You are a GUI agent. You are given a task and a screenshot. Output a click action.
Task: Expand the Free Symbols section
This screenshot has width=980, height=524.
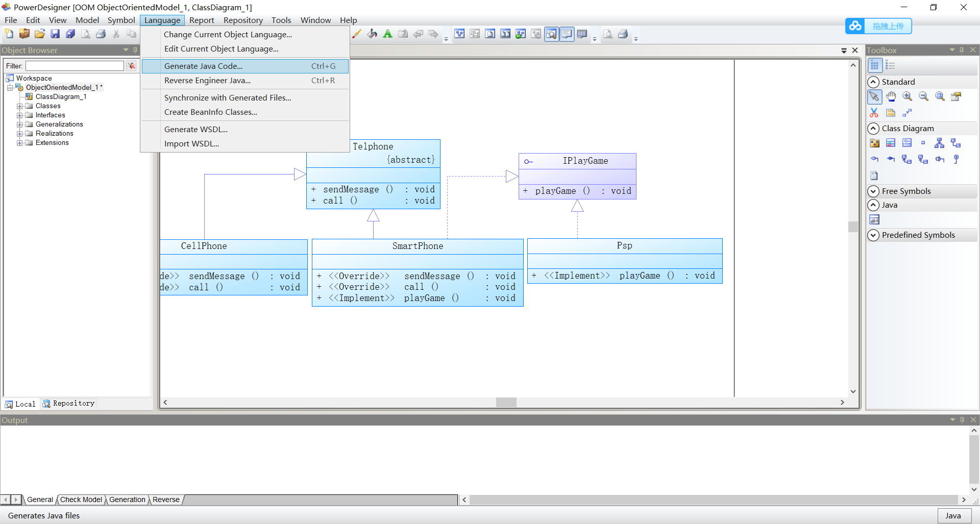point(874,191)
